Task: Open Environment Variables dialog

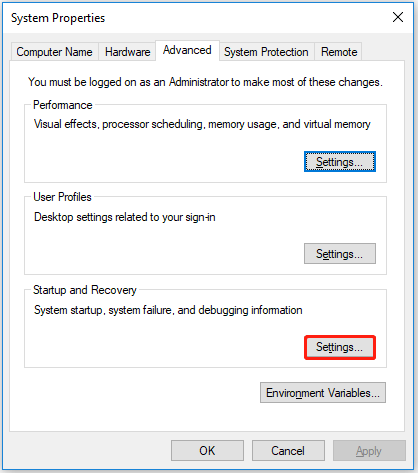Action: click(x=323, y=393)
